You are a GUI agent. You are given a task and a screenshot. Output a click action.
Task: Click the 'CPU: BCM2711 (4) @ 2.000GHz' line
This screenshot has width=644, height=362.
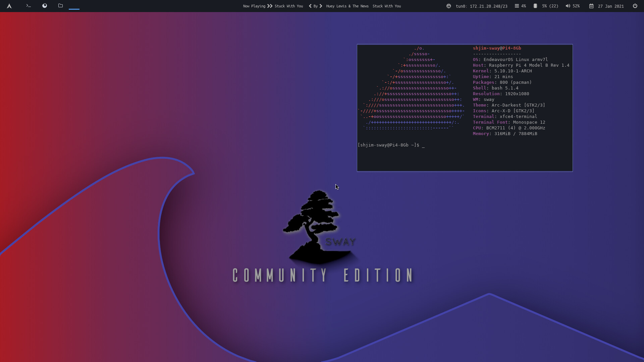[x=509, y=128]
